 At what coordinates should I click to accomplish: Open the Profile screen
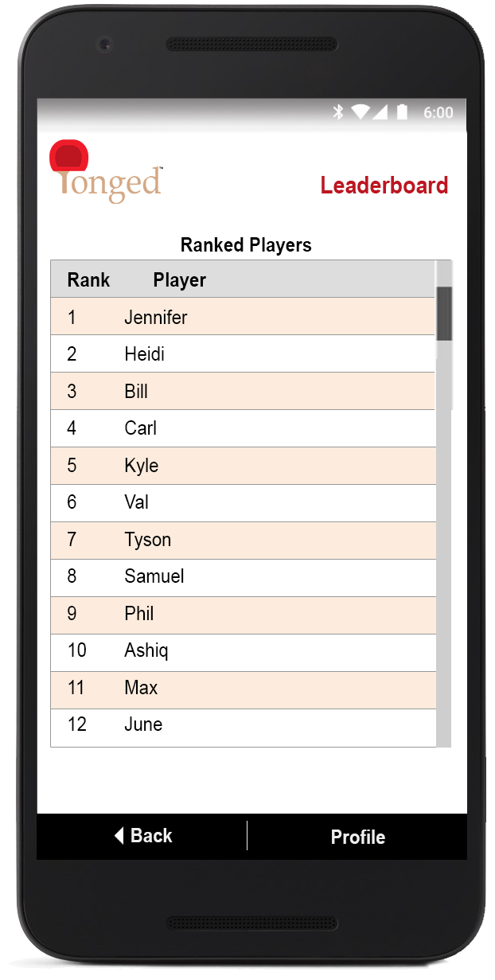tap(357, 837)
